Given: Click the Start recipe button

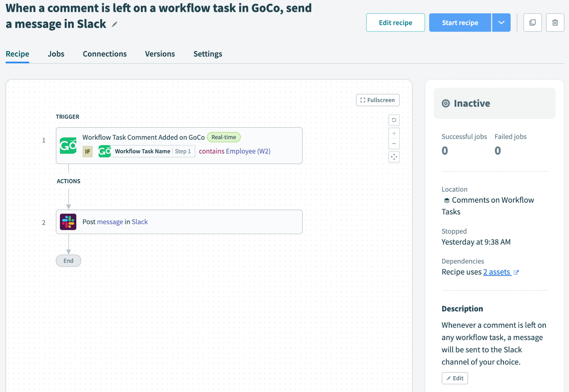Looking at the screenshot, I should (460, 23).
